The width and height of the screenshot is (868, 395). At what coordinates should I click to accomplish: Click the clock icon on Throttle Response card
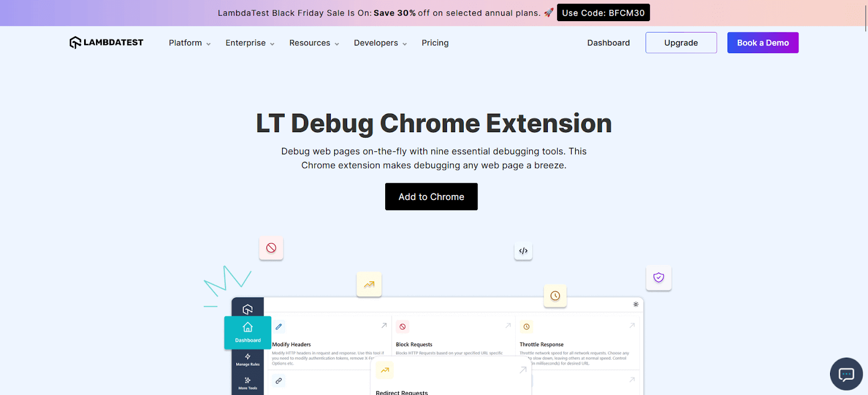[526, 327]
